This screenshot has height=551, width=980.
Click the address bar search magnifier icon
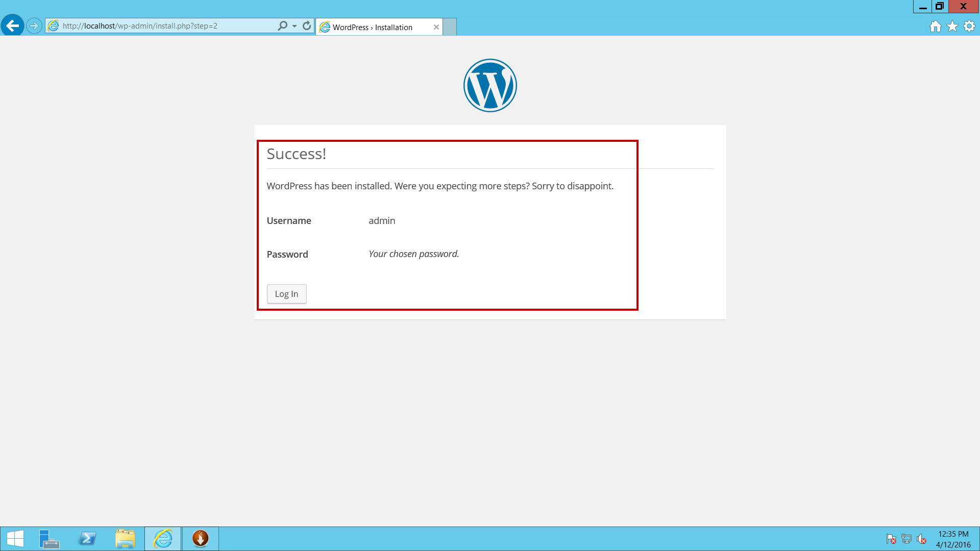282,26
